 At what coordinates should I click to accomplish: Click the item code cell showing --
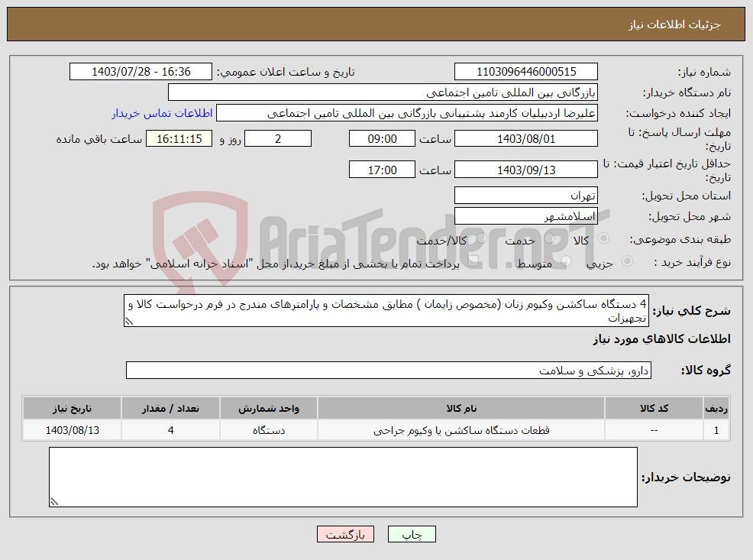pos(654,430)
